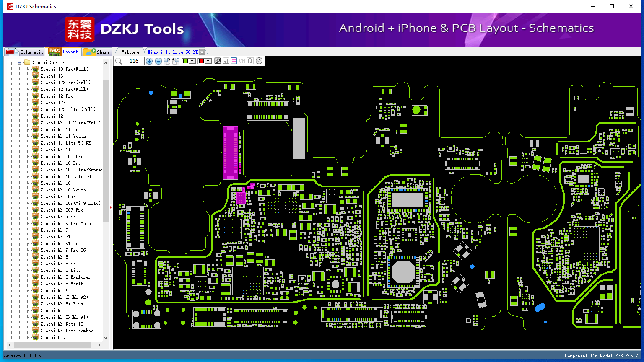Screen dimensions: 644x362
Task: Close the Xiaomi 11 Lite 5G NE tab
Action: tap(202, 52)
